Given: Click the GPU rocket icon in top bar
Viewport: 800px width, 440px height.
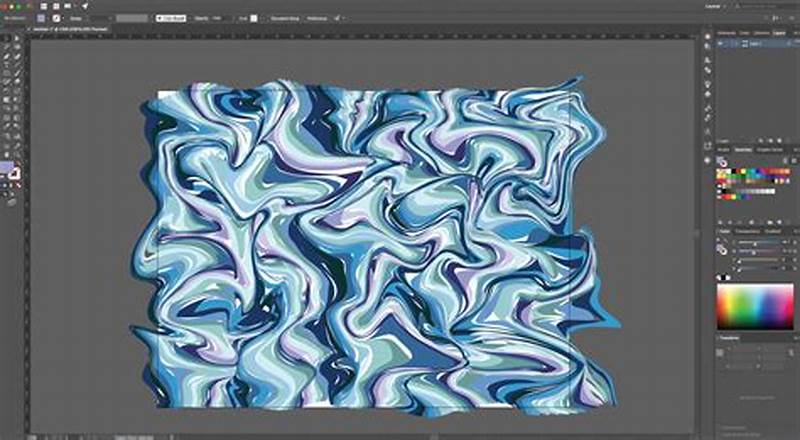Looking at the screenshot, I should pos(85,6).
